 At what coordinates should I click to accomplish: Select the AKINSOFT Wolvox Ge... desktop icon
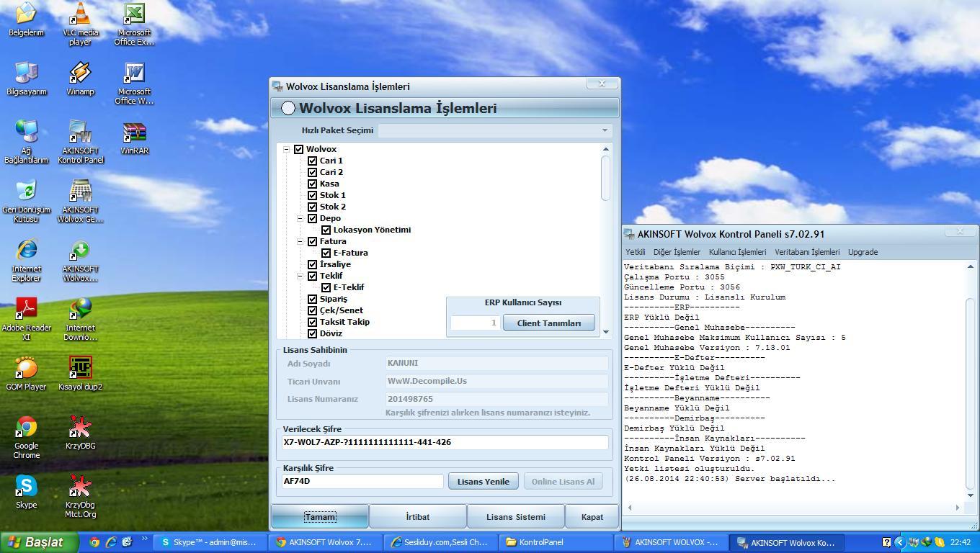tap(80, 201)
